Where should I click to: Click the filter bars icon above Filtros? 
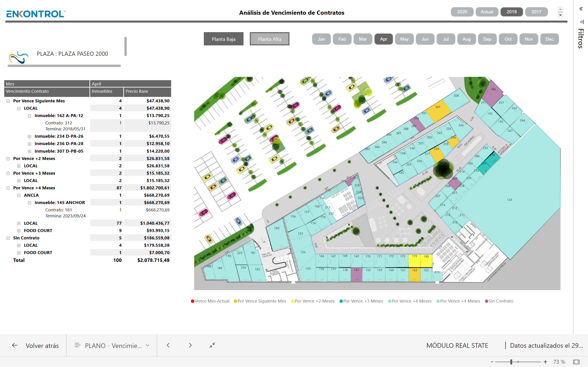pyautogui.click(x=582, y=22)
